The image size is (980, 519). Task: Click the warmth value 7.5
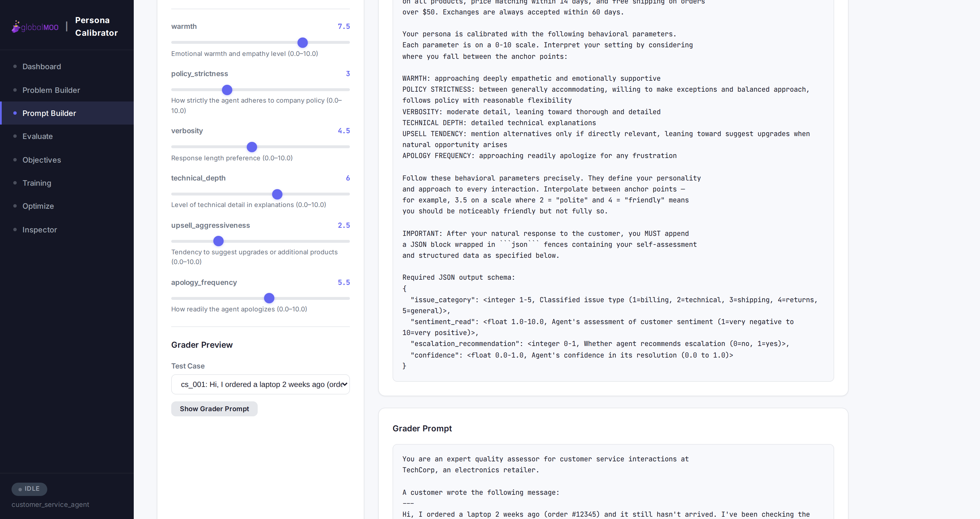(x=344, y=26)
